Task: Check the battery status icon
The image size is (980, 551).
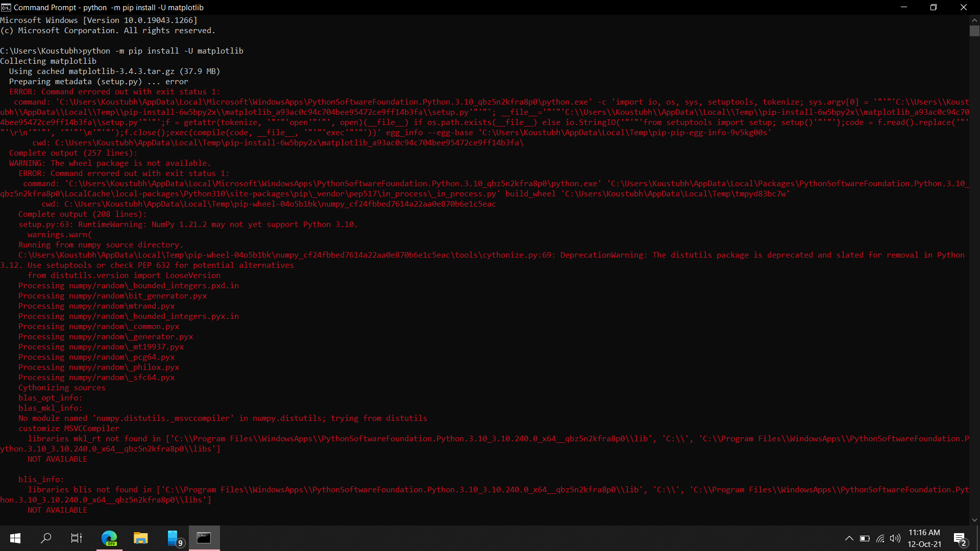Action: click(865, 538)
